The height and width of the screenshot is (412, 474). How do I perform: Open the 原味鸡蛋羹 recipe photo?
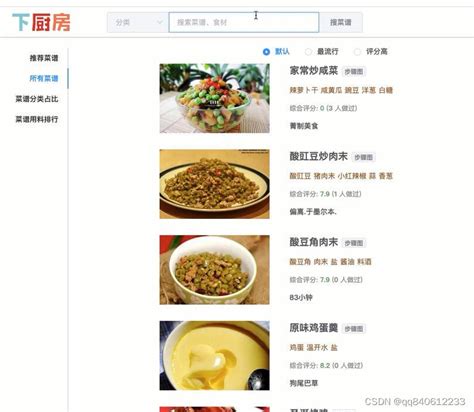pyautogui.click(x=214, y=356)
